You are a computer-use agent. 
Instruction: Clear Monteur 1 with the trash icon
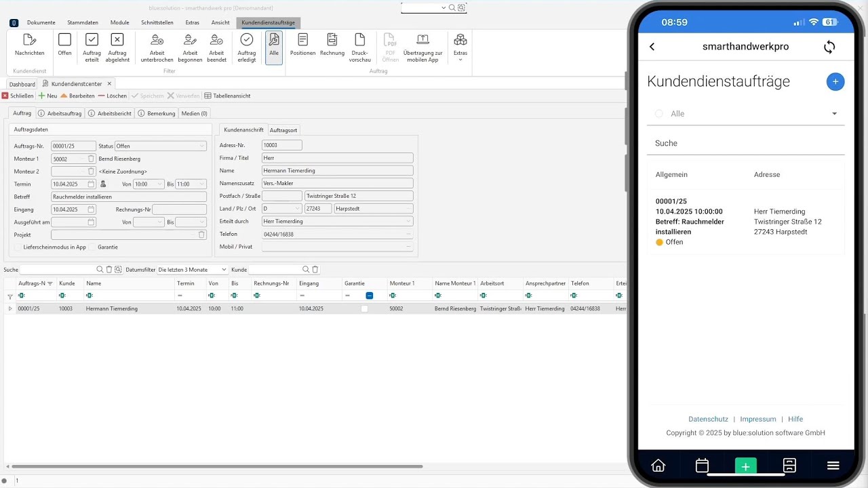(91, 159)
